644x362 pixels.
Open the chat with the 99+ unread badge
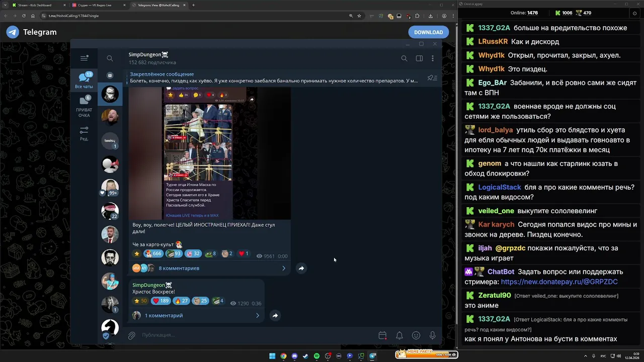(x=110, y=188)
